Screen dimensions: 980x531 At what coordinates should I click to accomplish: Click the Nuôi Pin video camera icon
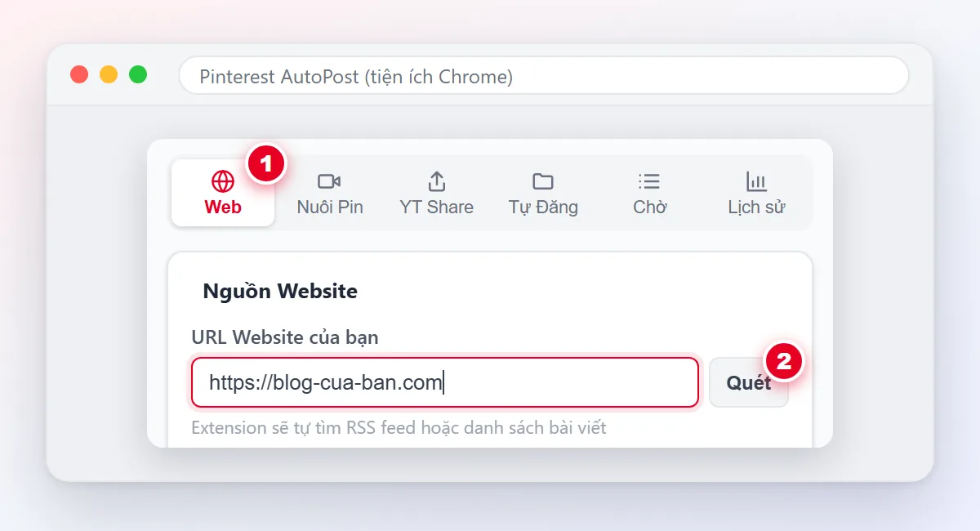[329, 181]
